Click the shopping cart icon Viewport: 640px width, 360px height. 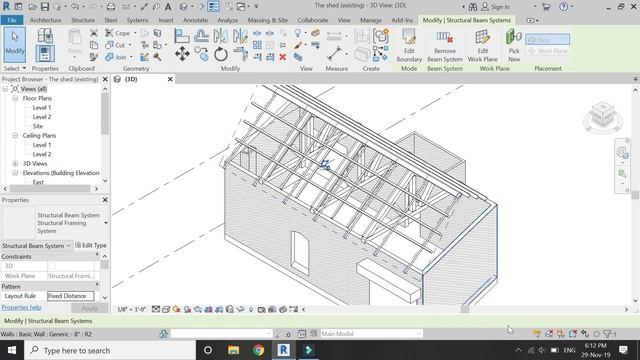click(x=546, y=7)
